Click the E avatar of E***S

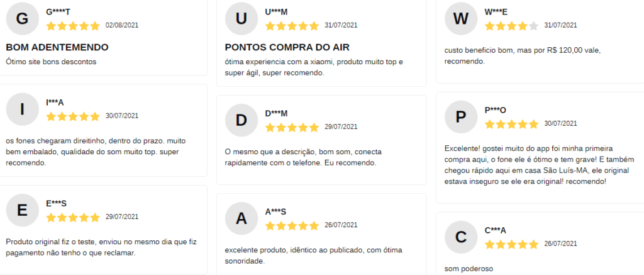click(x=22, y=210)
